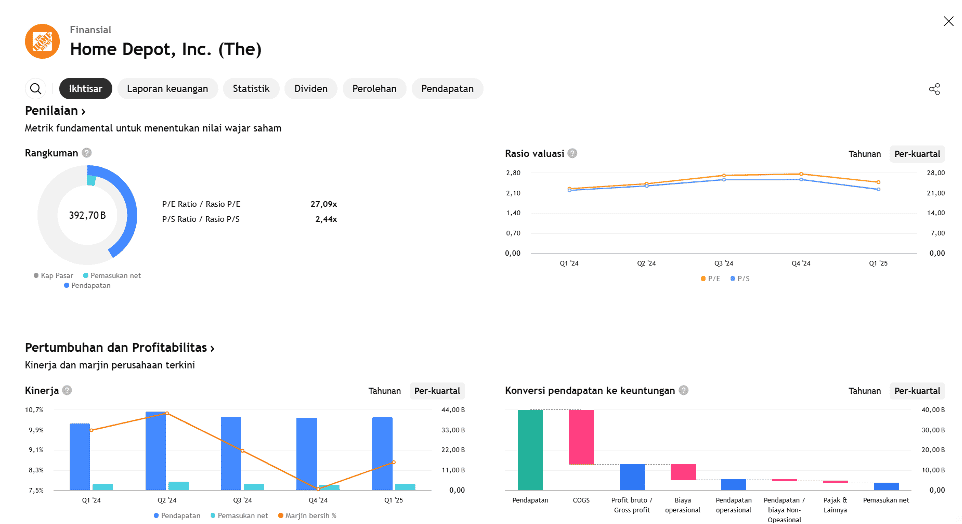Click help icon next to Rasio valuasi
Image resolution: width=962 pixels, height=524 pixels.
[x=572, y=154]
